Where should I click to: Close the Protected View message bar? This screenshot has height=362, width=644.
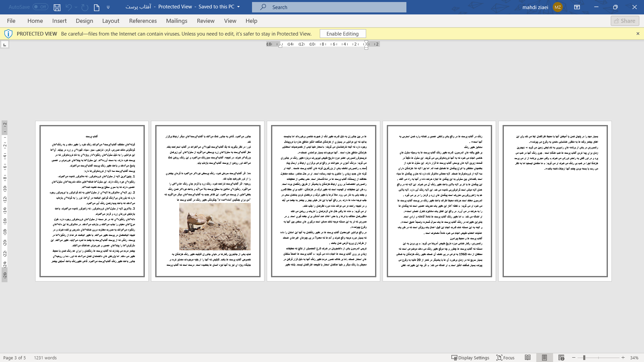(x=638, y=34)
